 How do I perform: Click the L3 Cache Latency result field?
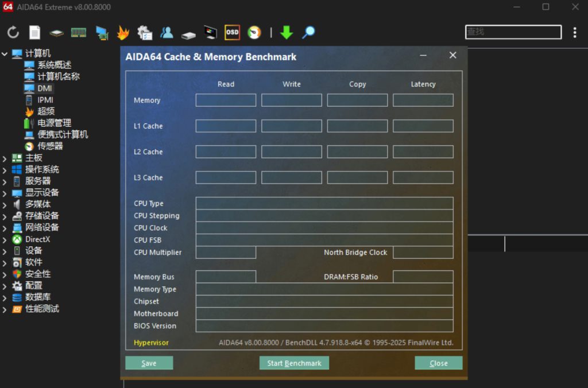(x=423, y=177)
